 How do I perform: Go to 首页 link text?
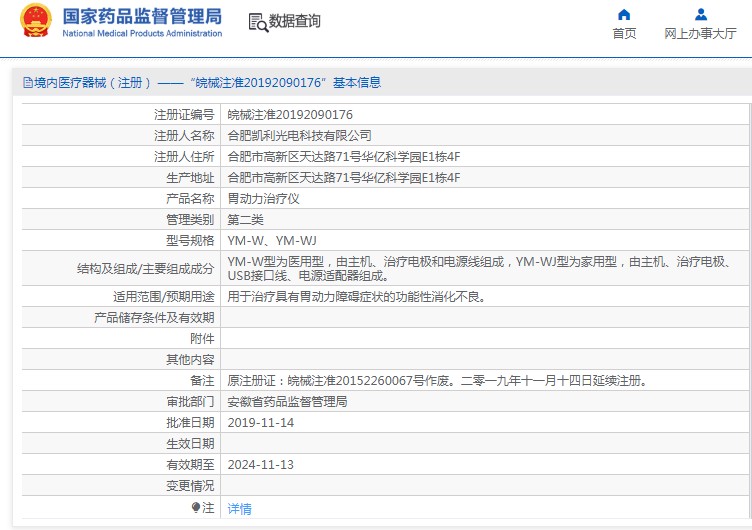[x=624, y=34]
